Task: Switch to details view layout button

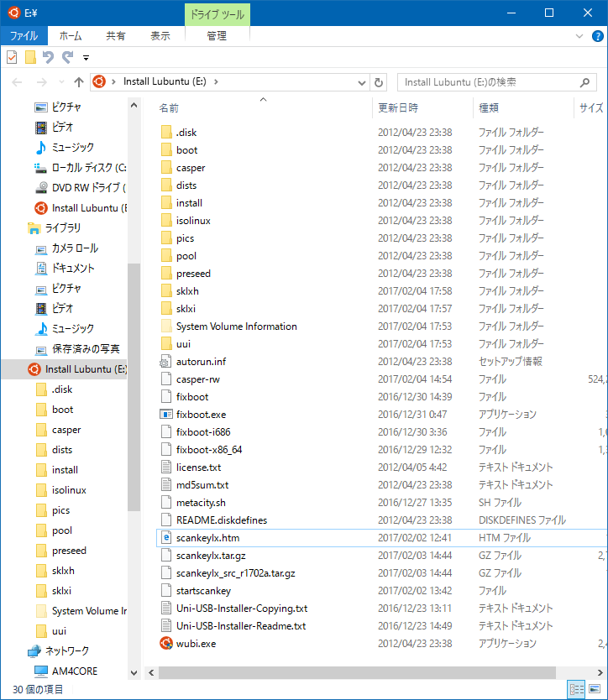Action: coord(576,689)
